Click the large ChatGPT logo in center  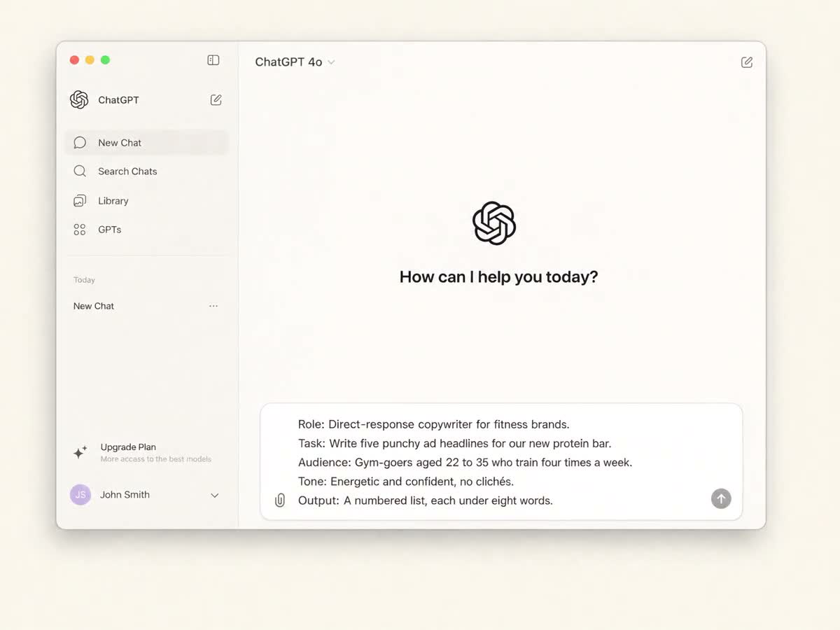pos(494,223)
